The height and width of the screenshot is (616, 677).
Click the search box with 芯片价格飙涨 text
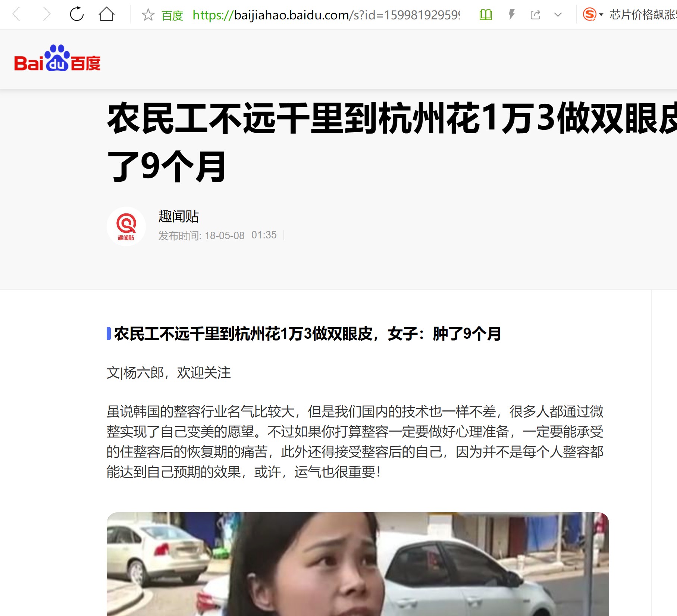[643, 15]
